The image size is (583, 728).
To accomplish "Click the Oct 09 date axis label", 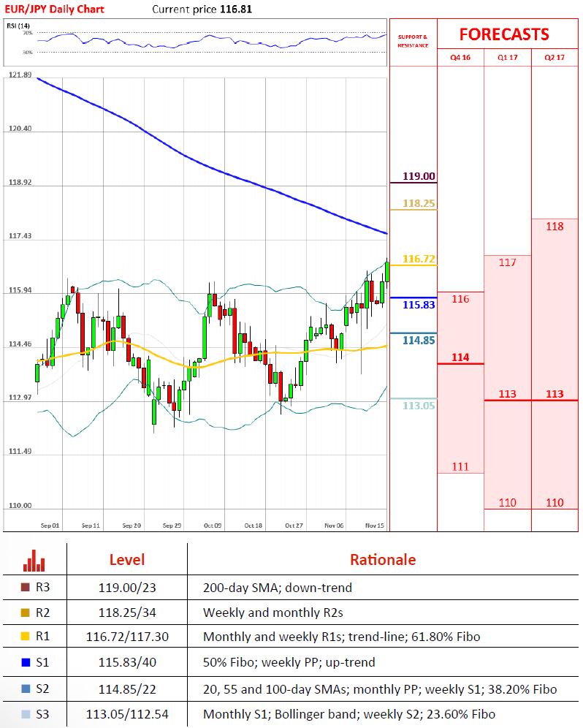I will point(213,526).
